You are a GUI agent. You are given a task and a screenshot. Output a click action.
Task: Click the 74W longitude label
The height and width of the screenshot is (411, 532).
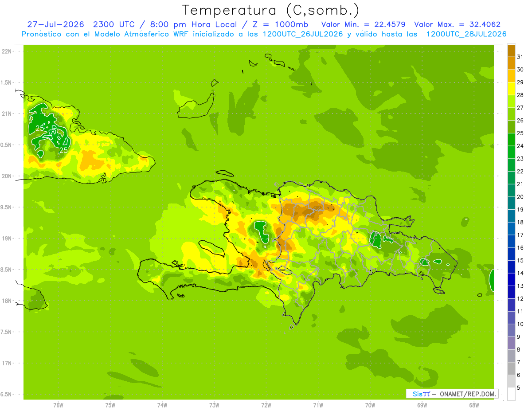tap(162, 405)
